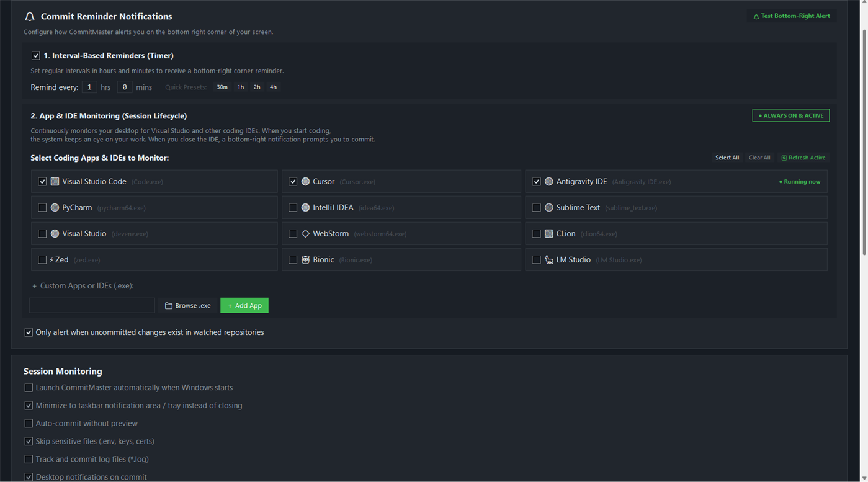Screen dimensions: 868x482
Task: Click the PyCharm app icon
Action: (55, 208)
